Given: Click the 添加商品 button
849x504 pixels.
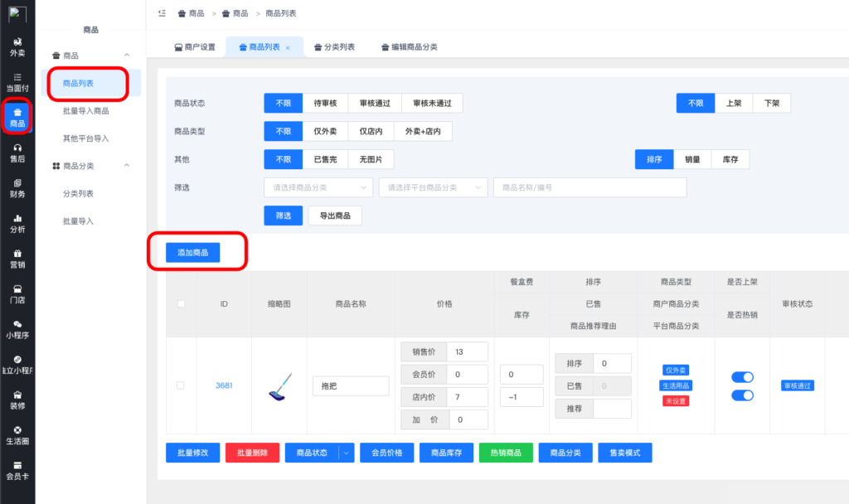Looking at the screenshot, I should click(192, 252).
